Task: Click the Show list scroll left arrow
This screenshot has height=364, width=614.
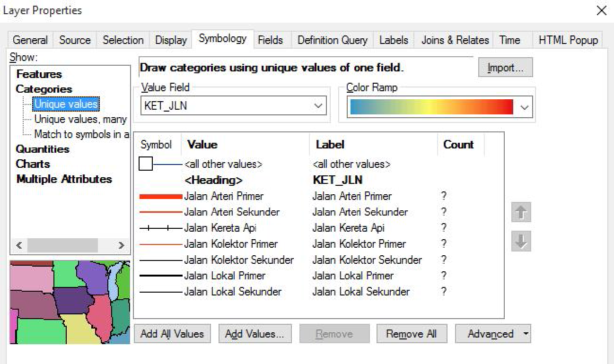Action: (x=19, y=245)
